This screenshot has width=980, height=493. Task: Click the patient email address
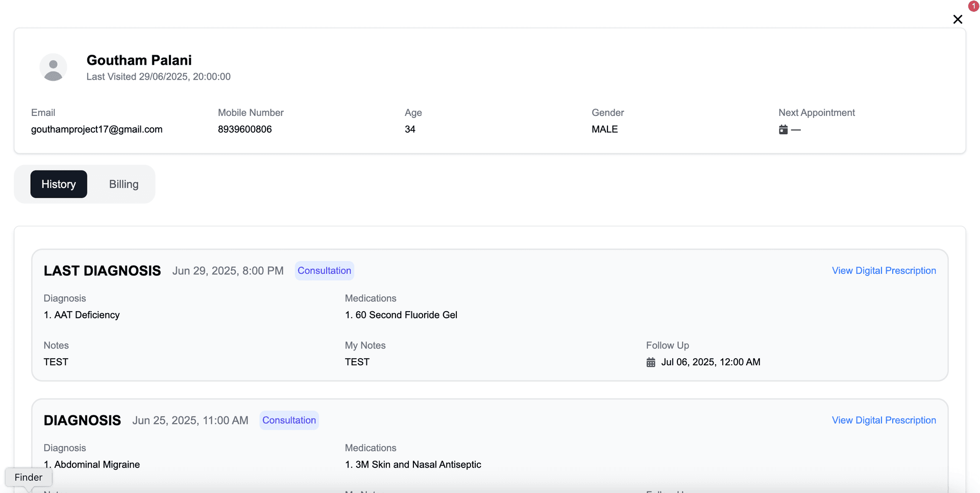tap(96, 129)
